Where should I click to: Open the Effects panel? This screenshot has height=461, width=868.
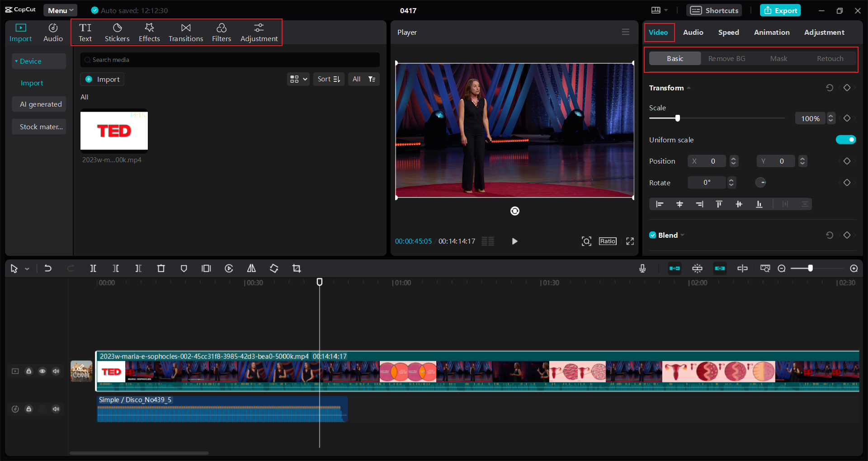point(149,32)
